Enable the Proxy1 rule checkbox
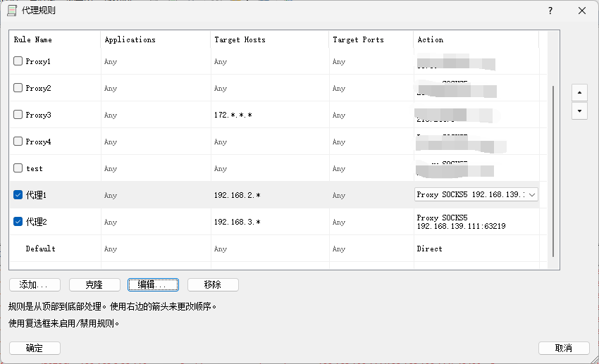Image resolution: width=599 pixels, height=364 pixels. 18,61
